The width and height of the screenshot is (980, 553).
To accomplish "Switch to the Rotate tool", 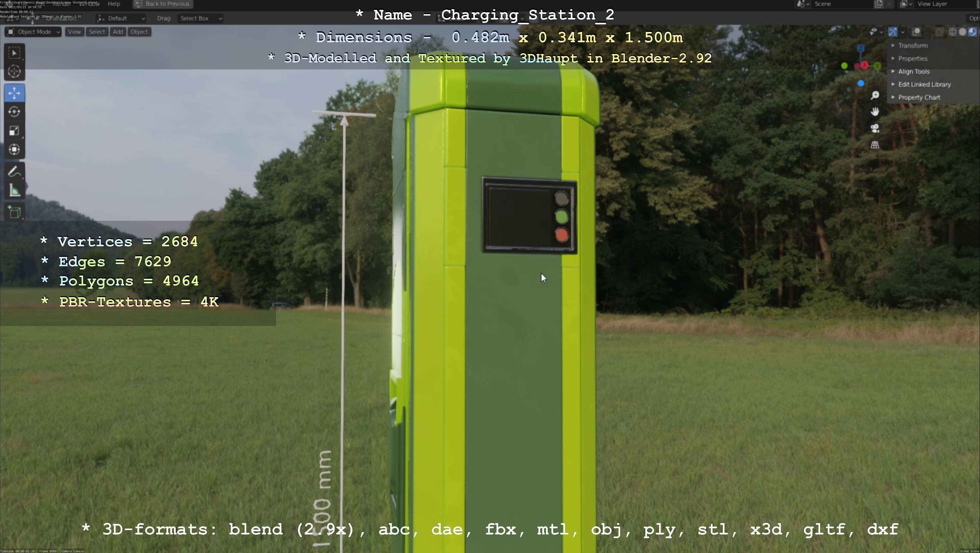I will click(14, 112).
